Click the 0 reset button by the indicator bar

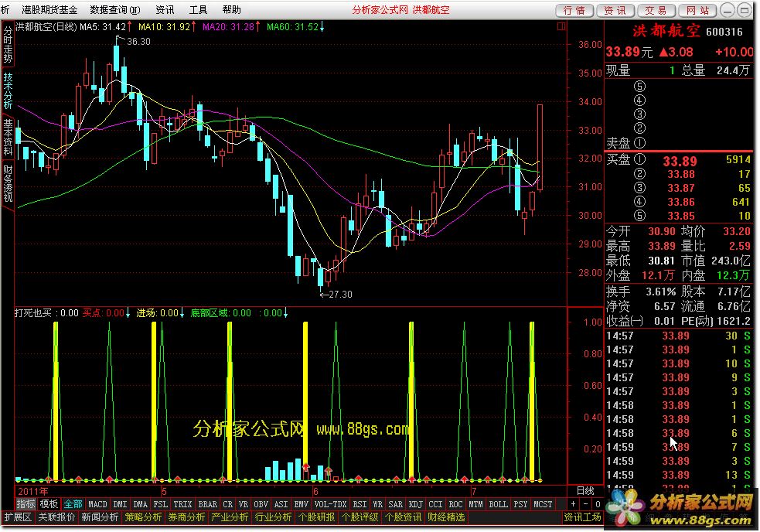(x=598, y=504)
